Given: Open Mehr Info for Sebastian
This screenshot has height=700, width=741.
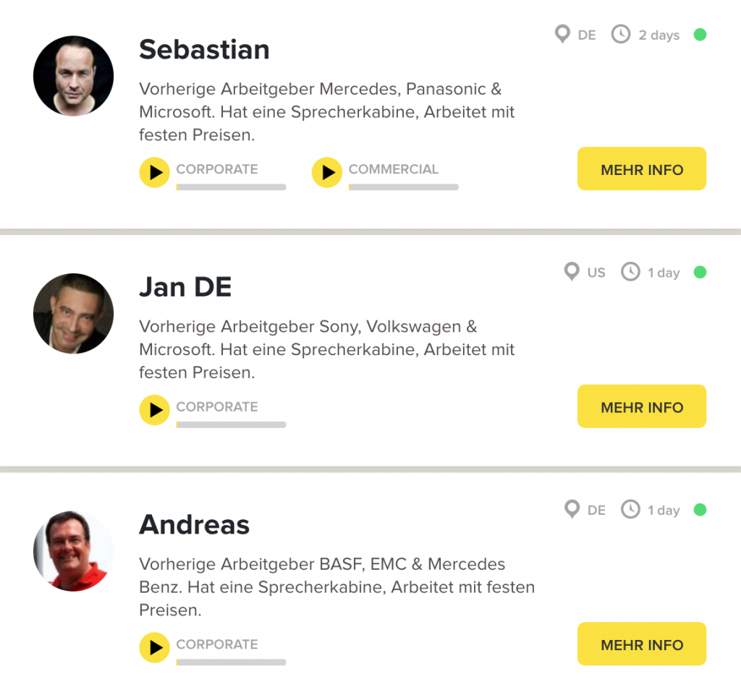Looking at the screenshot, I should coord(642,168).
